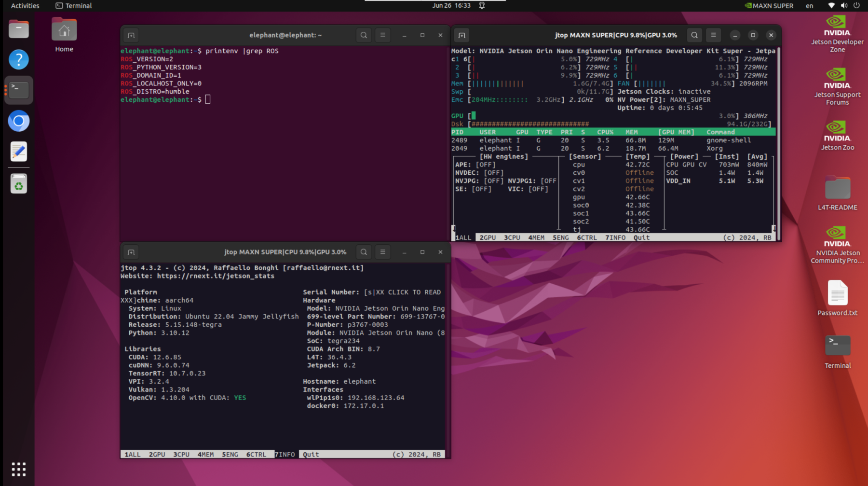This screenshot has height=486, width=868.
Task: Open the clock showing Jun 26 16:33
Action: 451,5
